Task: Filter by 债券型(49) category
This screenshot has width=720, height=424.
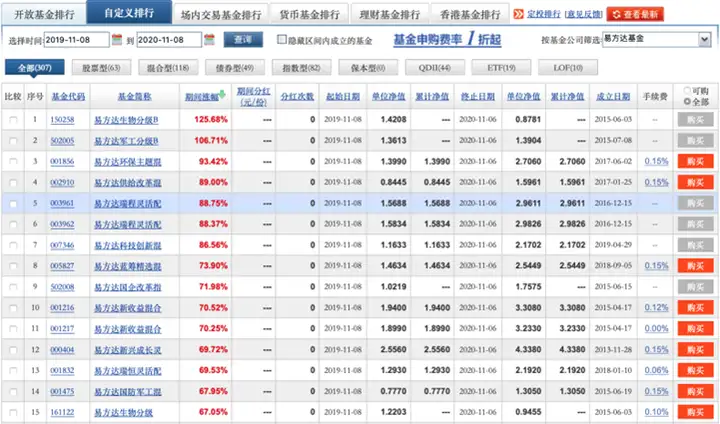Action: coord(235,68)
